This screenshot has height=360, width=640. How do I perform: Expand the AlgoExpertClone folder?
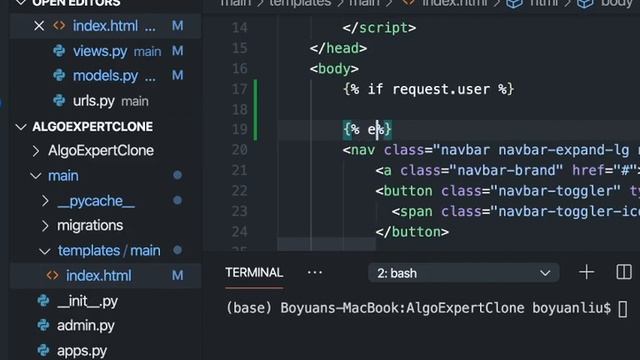36,151
